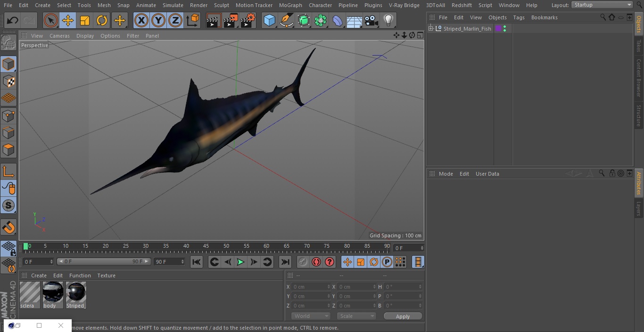Open the viewport Display menu
The height and width of the screenshot is (332, 644).
coord(85,36)
